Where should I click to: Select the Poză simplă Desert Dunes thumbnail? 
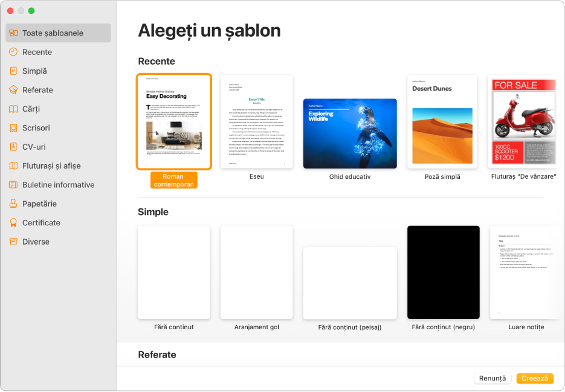(442, 122)
